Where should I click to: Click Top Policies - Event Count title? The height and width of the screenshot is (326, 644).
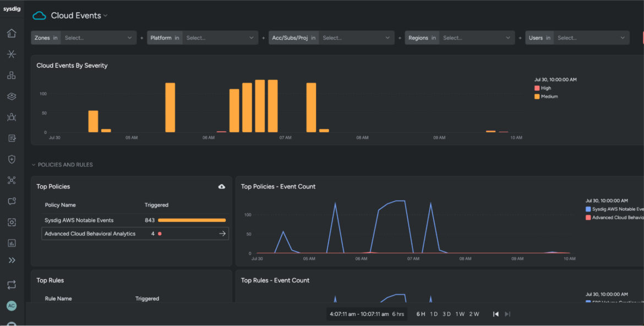click(278, 187)
